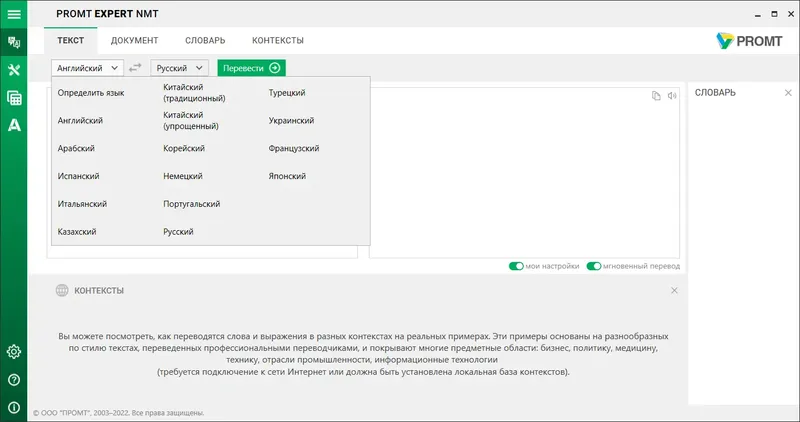Toggle the "мои настройки" switch
800x422 pixels.
(x=517, y=266)
